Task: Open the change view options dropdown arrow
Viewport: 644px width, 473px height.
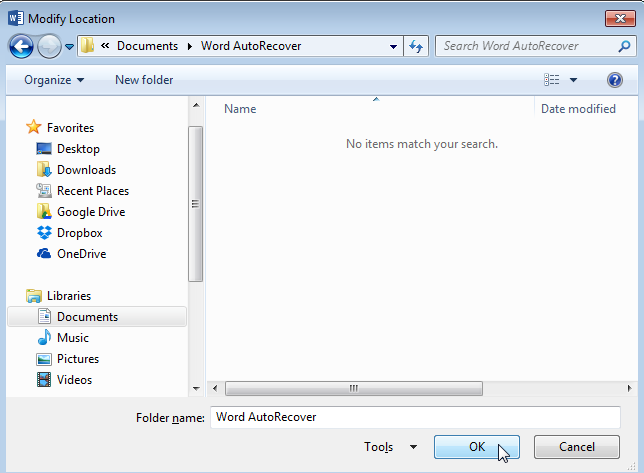Action: [x=573, y=80]
